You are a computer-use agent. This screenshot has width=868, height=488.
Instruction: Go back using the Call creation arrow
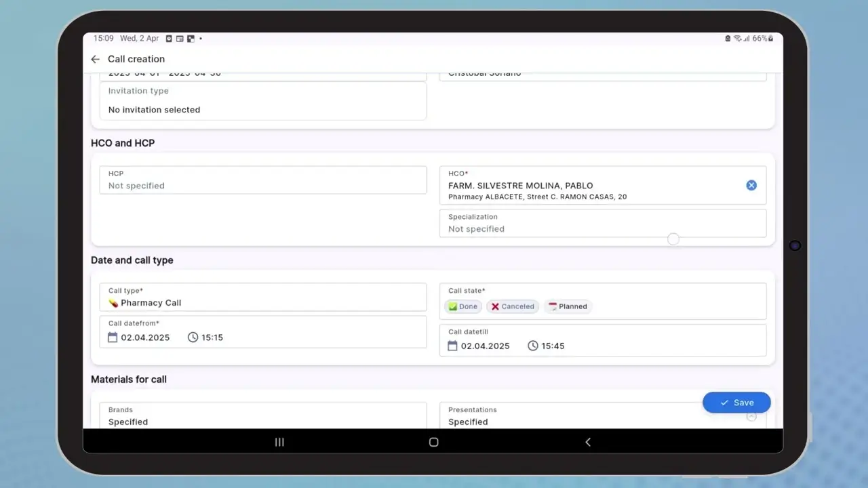click(95, 59)
